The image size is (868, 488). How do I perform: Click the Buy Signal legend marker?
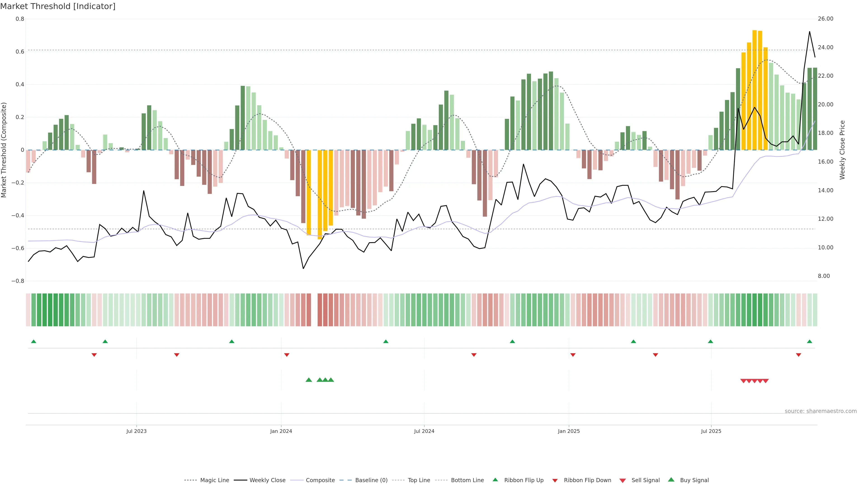coord(671,480)
